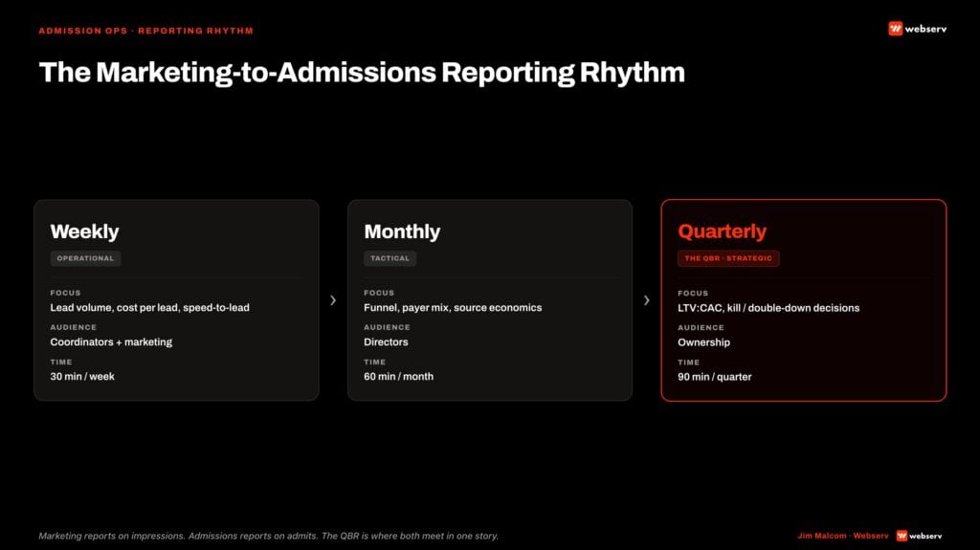The image size is (980, 550).
Task: Click the FOCUS label in Weekly card
Action: tap(66, 293)
